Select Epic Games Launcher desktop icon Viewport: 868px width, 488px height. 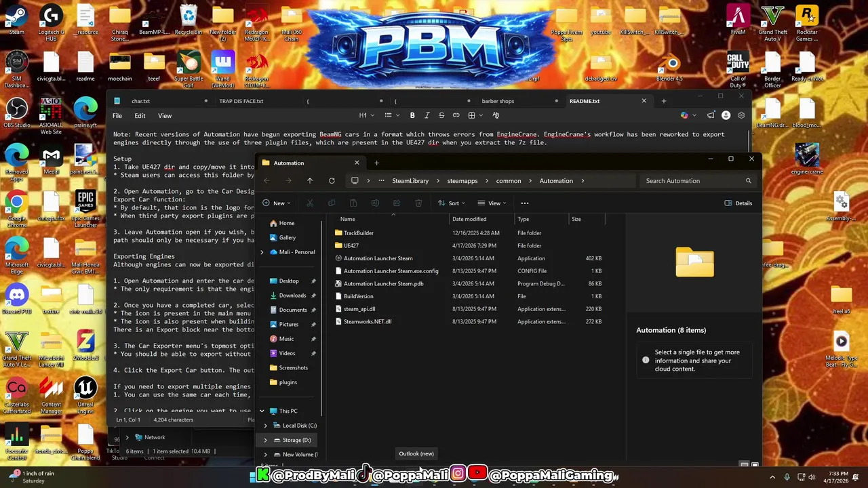(85, 210)
